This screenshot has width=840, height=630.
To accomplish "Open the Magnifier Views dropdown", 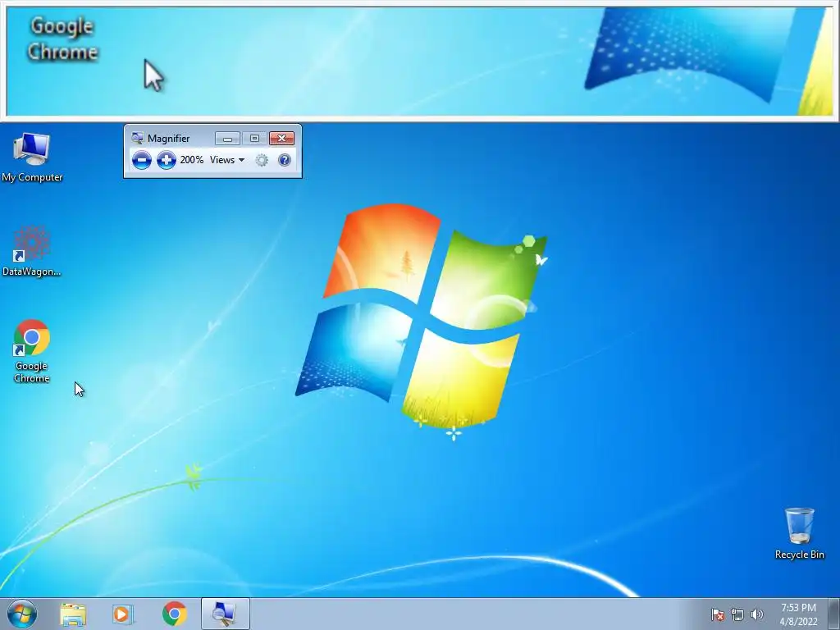I will 227,160.
